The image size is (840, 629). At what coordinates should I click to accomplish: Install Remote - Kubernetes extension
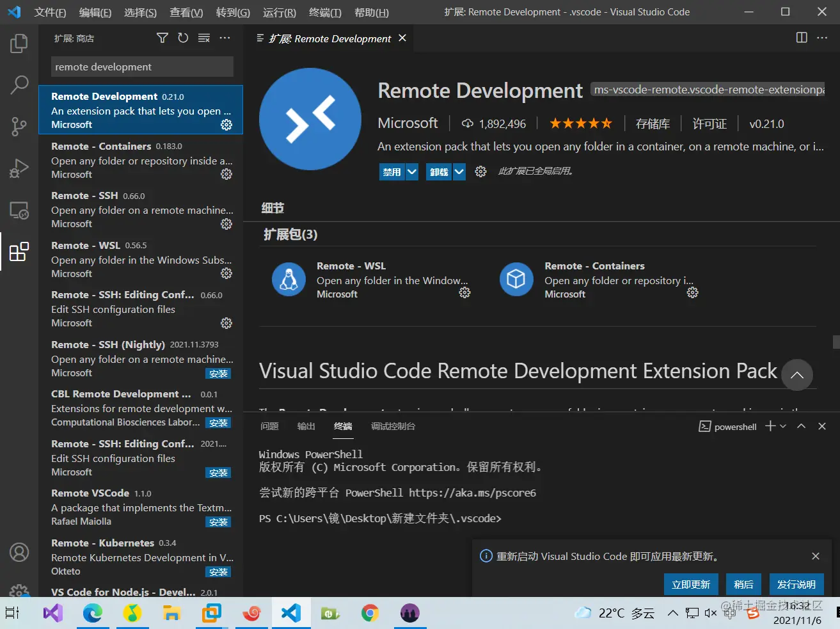click(218, 572)
